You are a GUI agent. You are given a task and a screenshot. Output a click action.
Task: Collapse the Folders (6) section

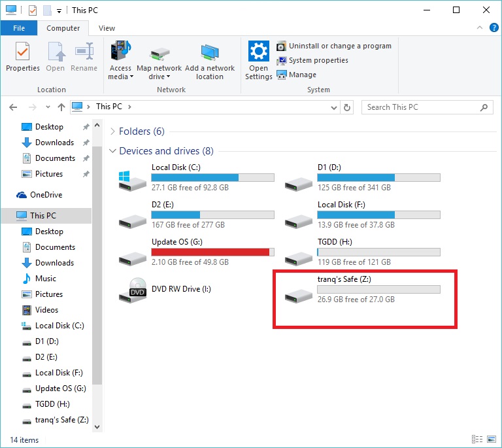click(113, 131)
